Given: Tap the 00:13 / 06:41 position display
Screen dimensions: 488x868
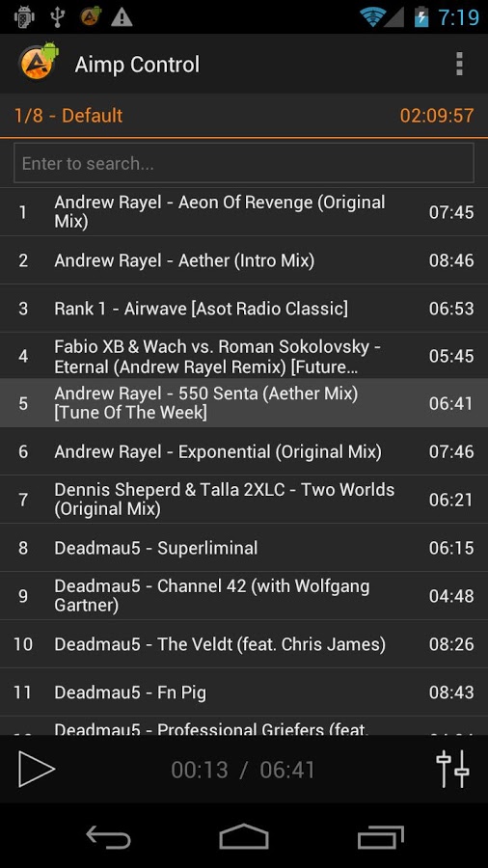Looking at the screenshot, I should click(243, 770).
